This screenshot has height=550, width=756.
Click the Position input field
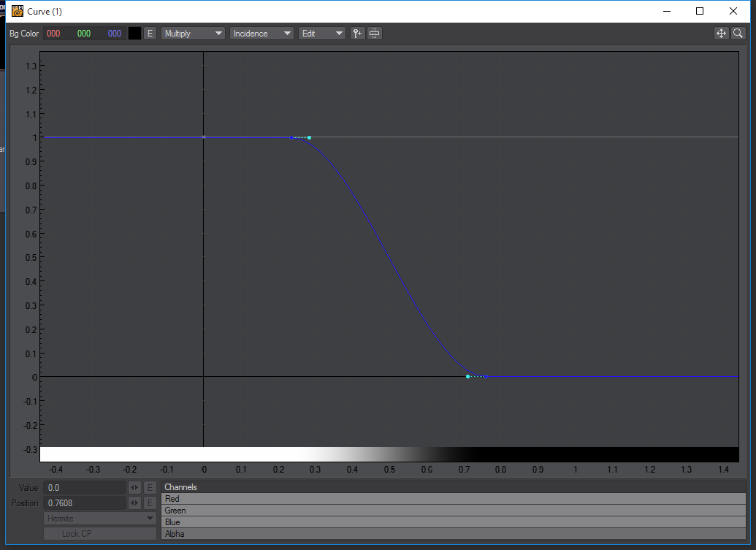85,503
